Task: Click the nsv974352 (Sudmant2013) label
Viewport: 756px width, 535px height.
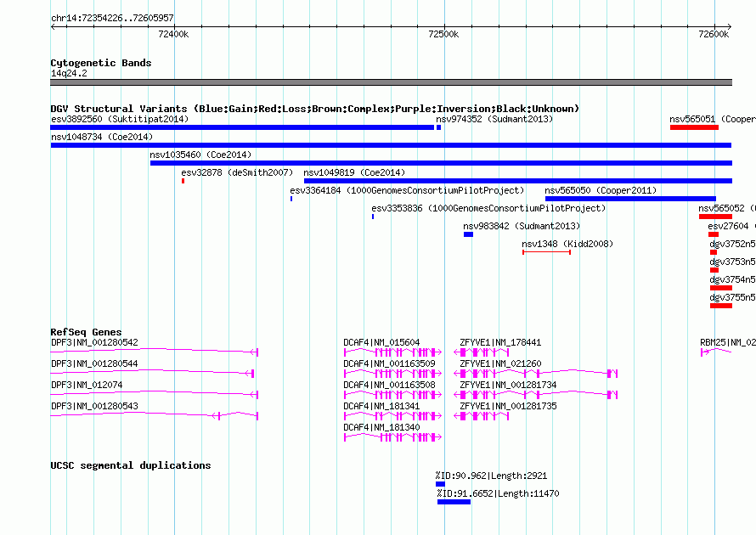Action: [494, 119]
